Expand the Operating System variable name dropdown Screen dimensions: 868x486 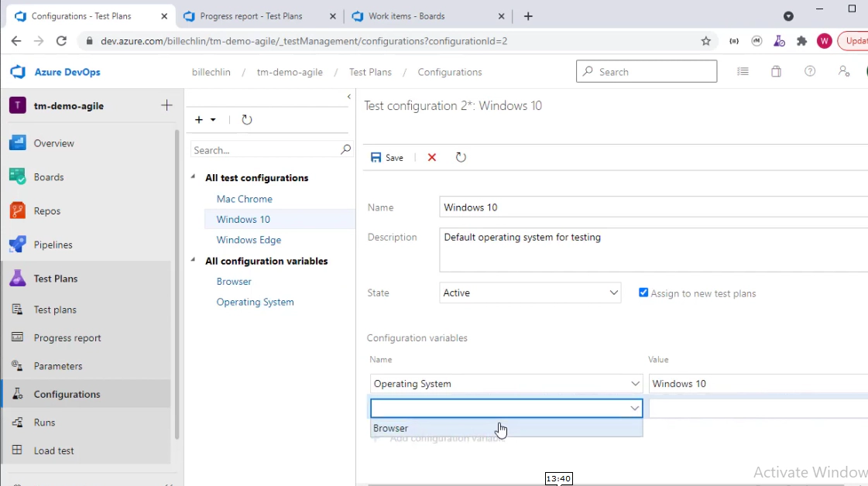pos(635,384)
